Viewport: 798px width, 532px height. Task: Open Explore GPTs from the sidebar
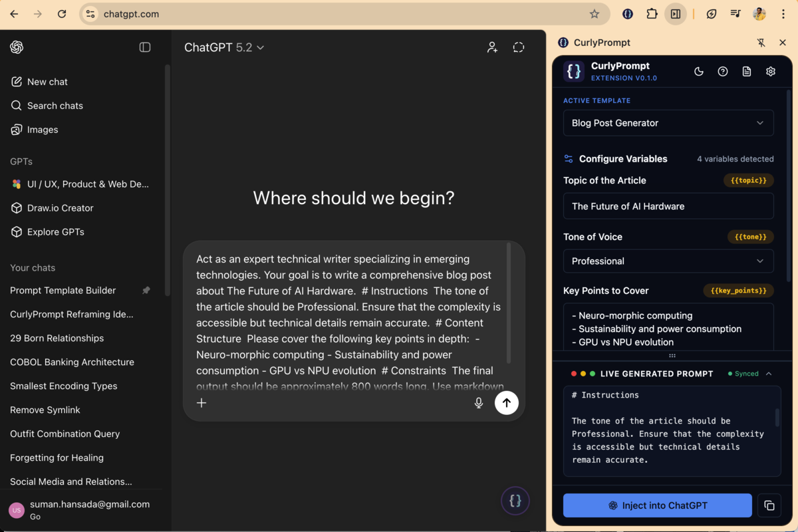[x=56, y=231]
